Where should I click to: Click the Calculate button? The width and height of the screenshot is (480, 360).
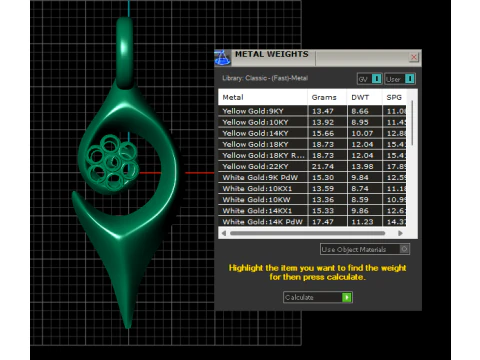(x=318, y=297)
